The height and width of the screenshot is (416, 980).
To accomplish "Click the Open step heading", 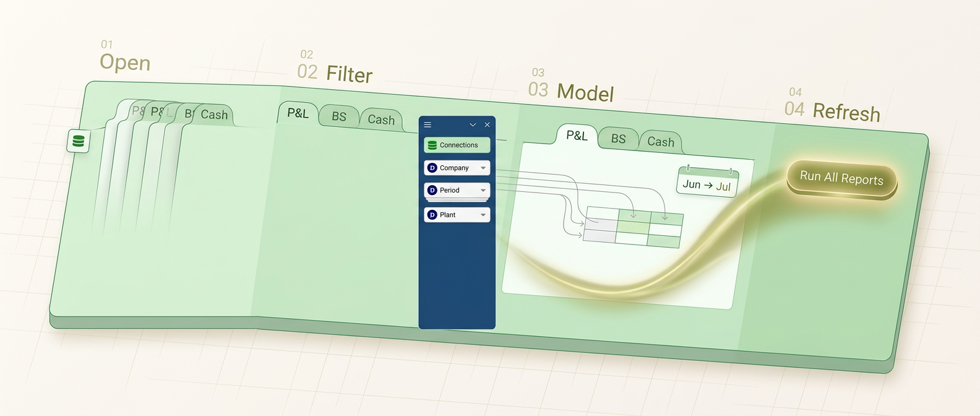I will pos(125,63).
